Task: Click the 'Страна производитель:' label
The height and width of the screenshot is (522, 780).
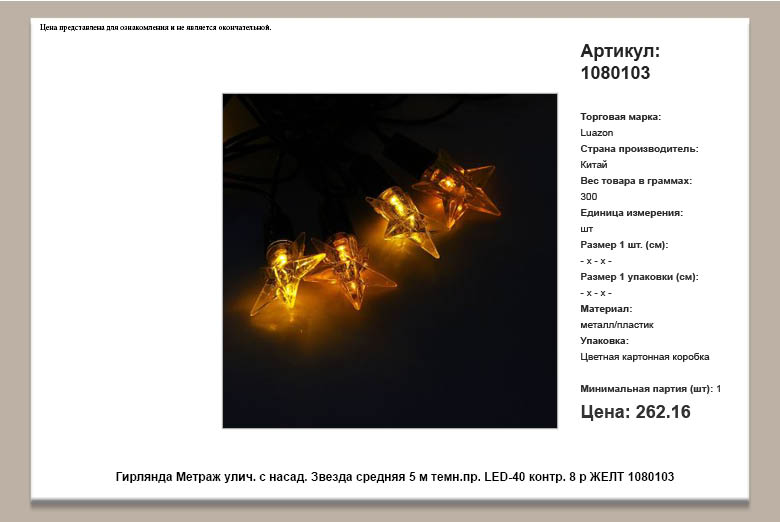Action: click(x=639, y=149)
